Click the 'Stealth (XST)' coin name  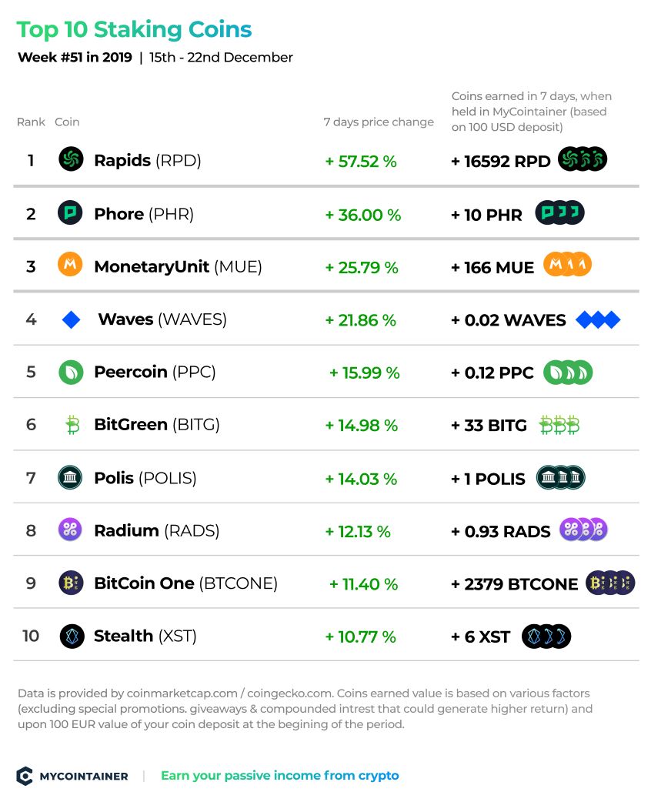tap(145, 636)
